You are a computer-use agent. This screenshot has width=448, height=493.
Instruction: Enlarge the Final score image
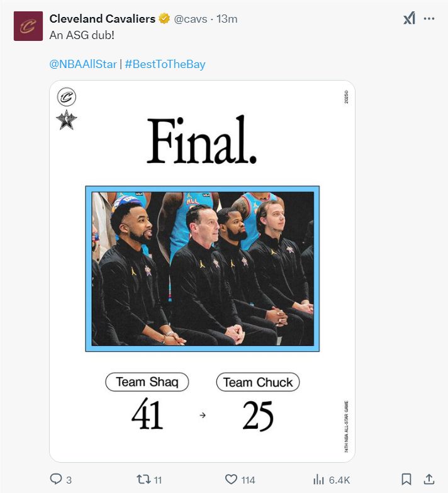202,271
